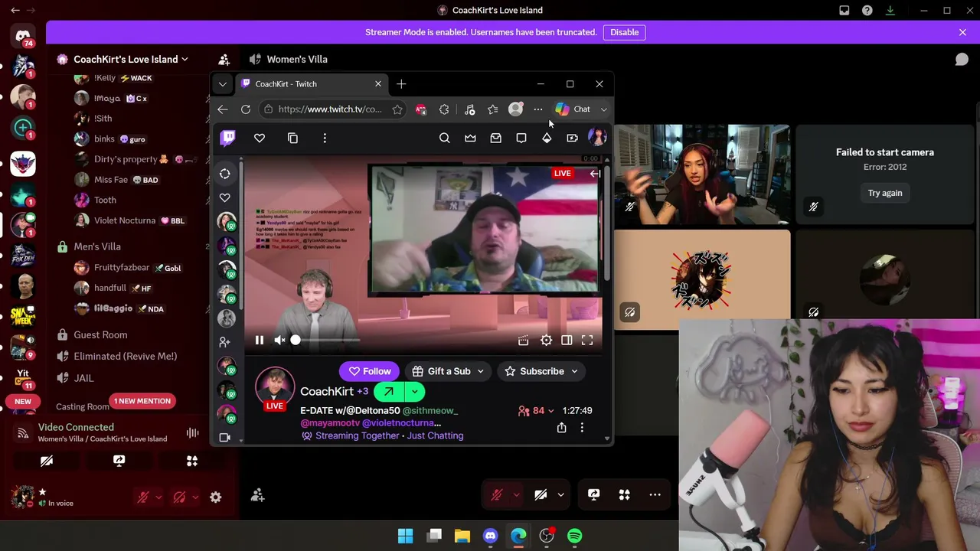This screenshot has width=980, height=551.
Task: Toggle microphone mute in Discord user panel
Action: pyautogui.click(x=142, y=497)
